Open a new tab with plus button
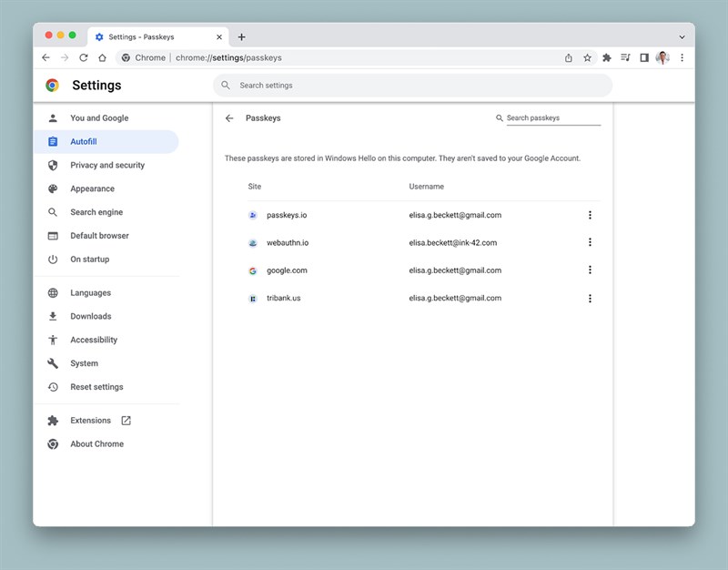728x570 pixels. 242,37
